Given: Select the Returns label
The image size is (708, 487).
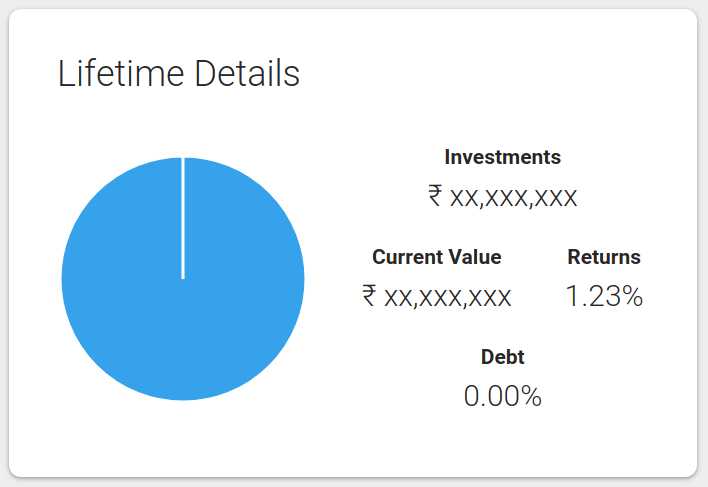Looking at the screenshot, I should tap(604, 257).
